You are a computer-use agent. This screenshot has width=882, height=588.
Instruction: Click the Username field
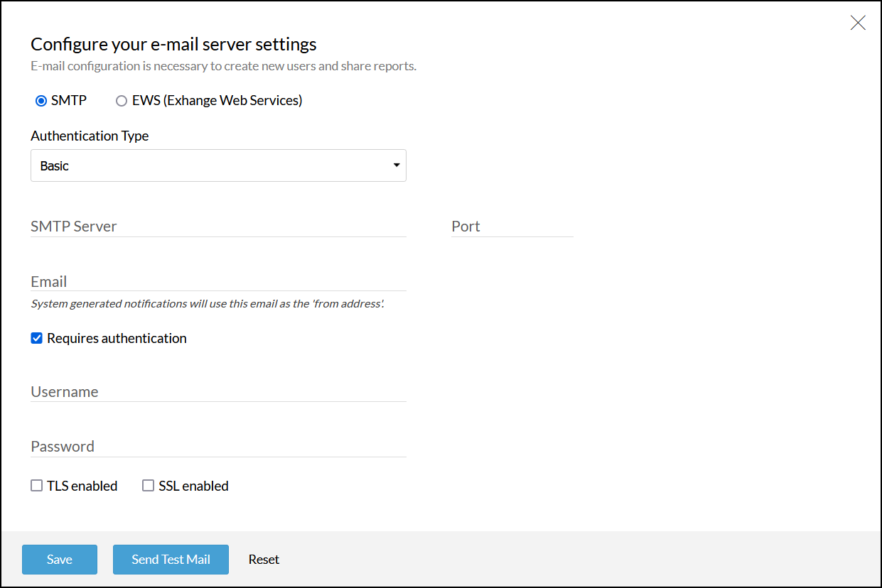point(218,391)
